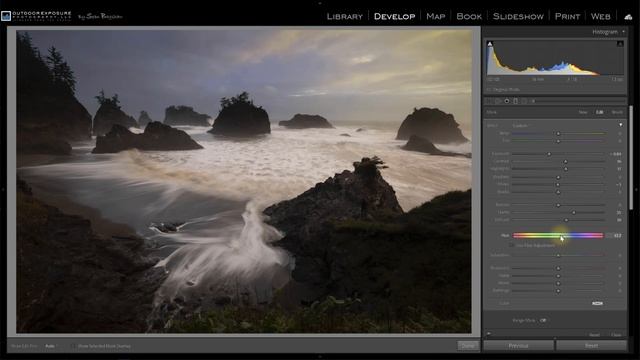Image resolution: width=640 pixels, height=360 pixels.
Task: Select the Spot Removal tool
Action: pyautogui.click(x=498, y=101)
